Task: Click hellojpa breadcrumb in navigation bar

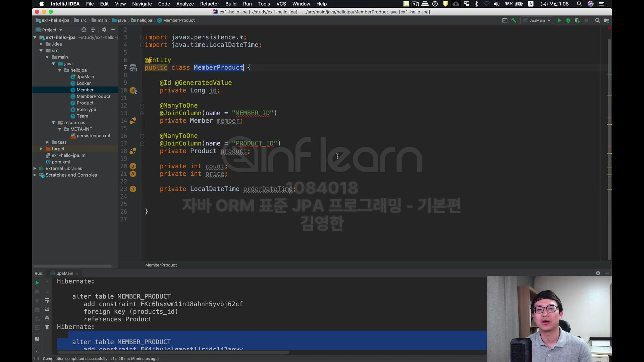Action: tap(144, 20)
